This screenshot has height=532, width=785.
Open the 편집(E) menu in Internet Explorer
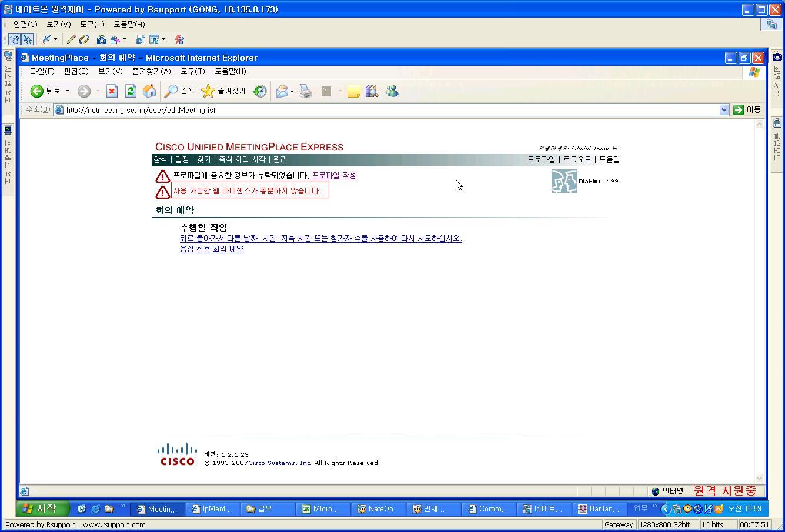click(x=76, y=71)
